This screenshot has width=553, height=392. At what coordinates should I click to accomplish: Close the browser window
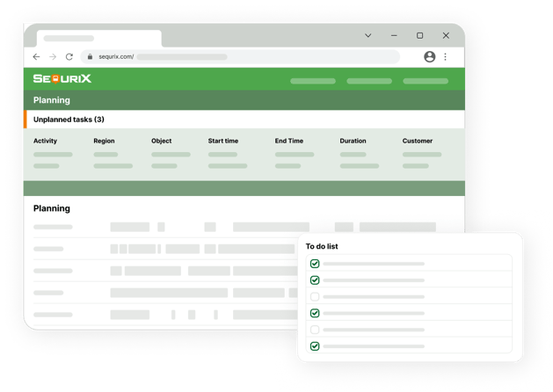446,36
